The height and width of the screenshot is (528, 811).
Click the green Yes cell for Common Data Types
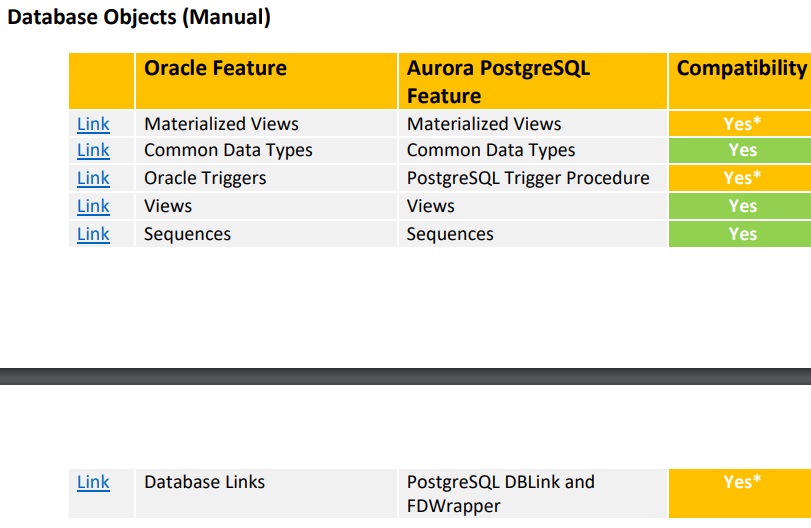742,150
